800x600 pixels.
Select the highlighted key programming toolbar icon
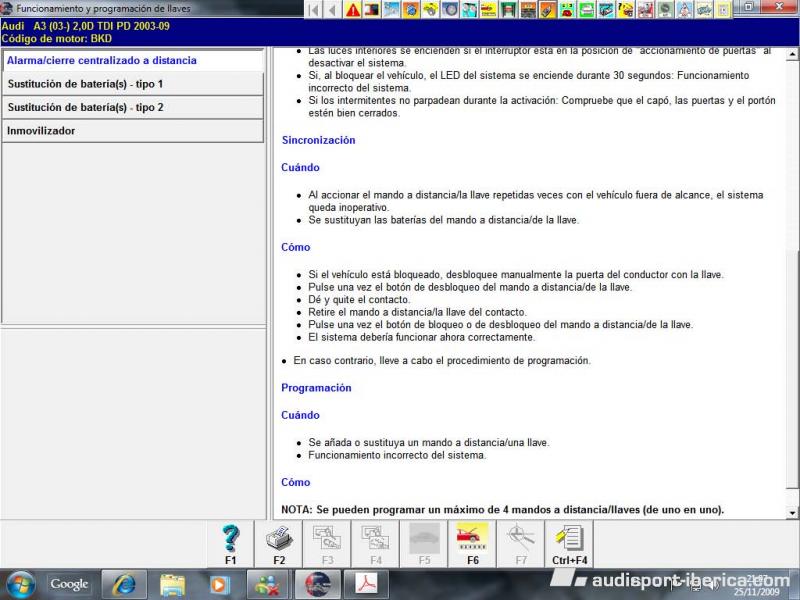coord(547,9)
